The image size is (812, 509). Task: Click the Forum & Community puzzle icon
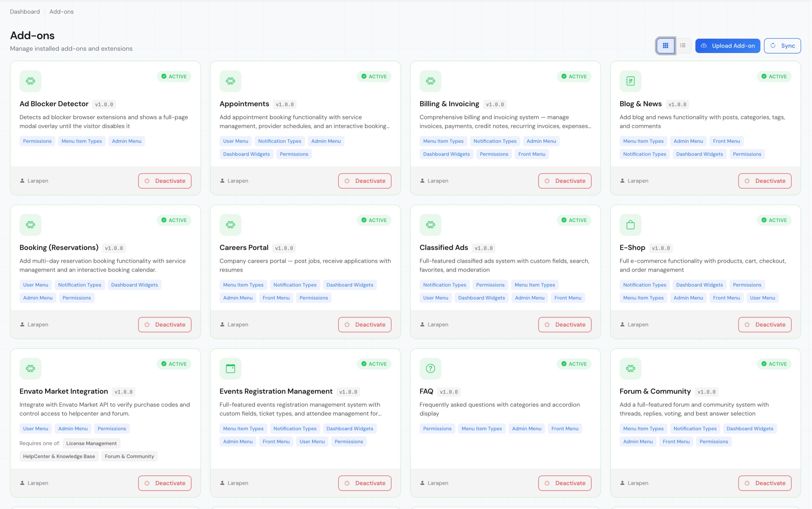(x=630, y=368)
